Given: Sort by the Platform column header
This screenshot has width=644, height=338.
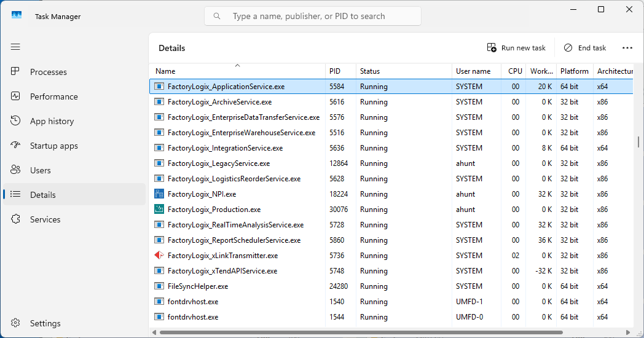Looking at the screenshot, I should pyautogui.click(x=574, y=71).
